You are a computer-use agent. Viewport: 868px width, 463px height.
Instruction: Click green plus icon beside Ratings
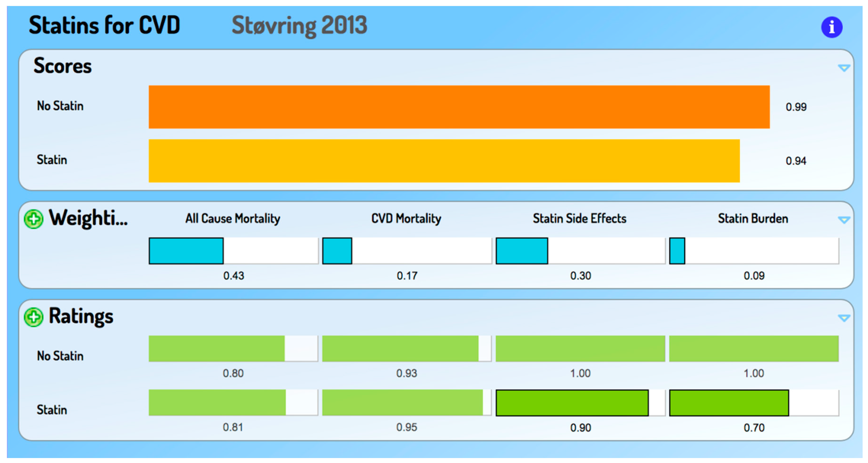[x=34, y=317]
